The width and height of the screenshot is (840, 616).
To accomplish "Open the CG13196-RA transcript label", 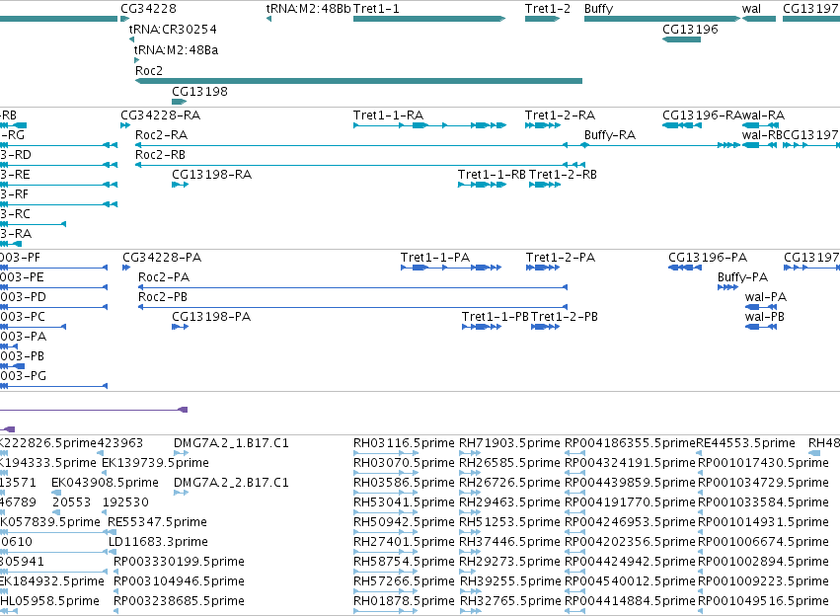I will pyautogui.click(x=702, y=115).
